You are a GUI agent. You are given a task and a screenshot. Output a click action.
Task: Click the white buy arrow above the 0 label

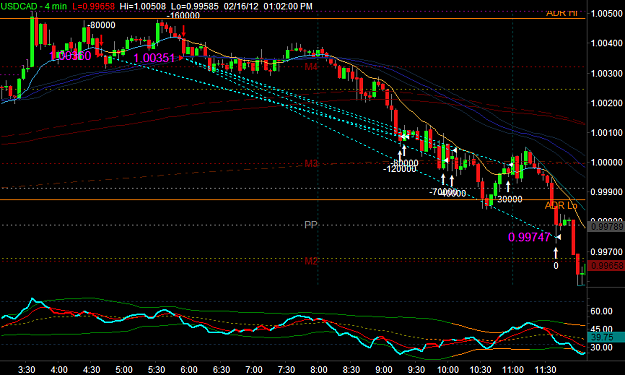(556, 253)
